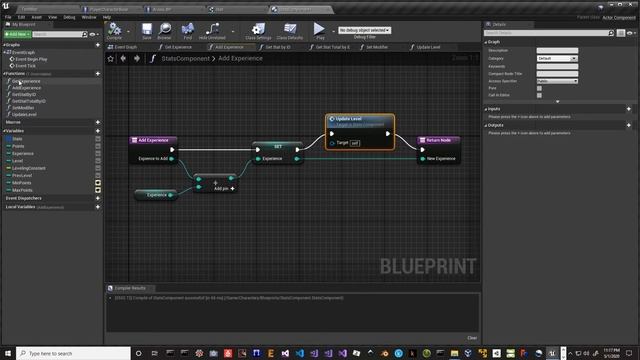This screenshot has width=640, height=360.
Task: Select LevelingConstant variable
Action: (x=29, y=168)
